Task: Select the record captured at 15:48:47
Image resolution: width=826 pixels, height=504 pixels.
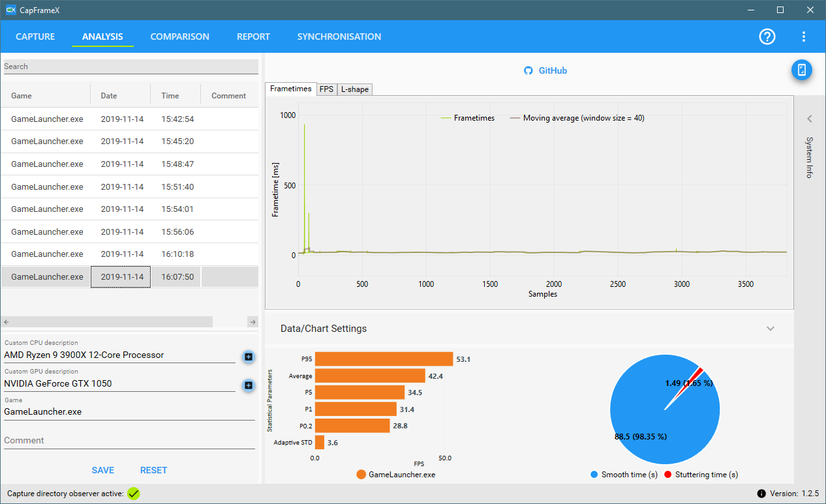Action: (x=130, y=164)
